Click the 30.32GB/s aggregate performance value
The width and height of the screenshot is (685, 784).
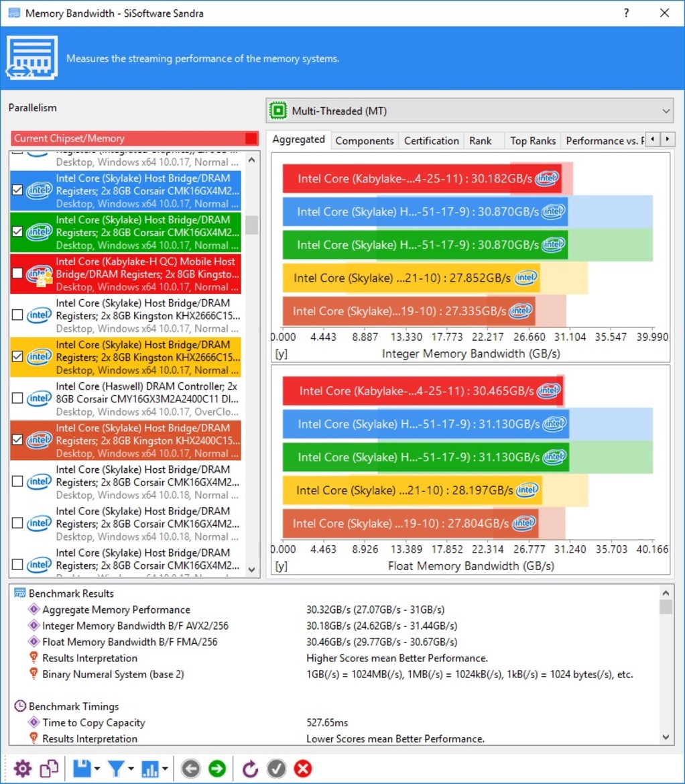tap(375, 610)
